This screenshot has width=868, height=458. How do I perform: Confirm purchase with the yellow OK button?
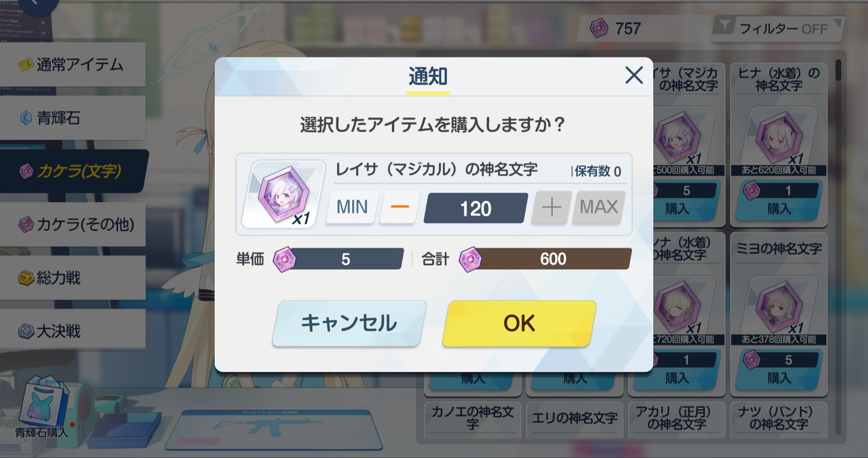pos(519,323)
